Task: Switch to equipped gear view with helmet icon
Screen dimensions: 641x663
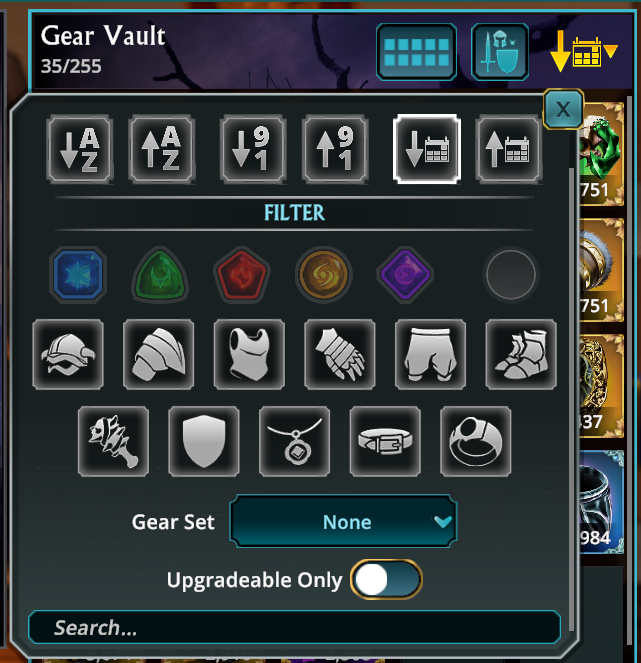Action: (500, 52)
